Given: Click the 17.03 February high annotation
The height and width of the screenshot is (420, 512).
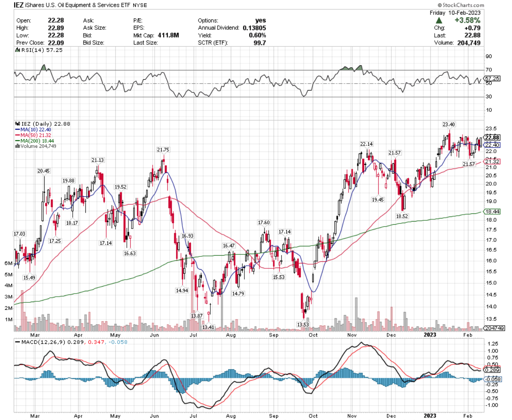Looking at the screenshot, I should (19, 234).
